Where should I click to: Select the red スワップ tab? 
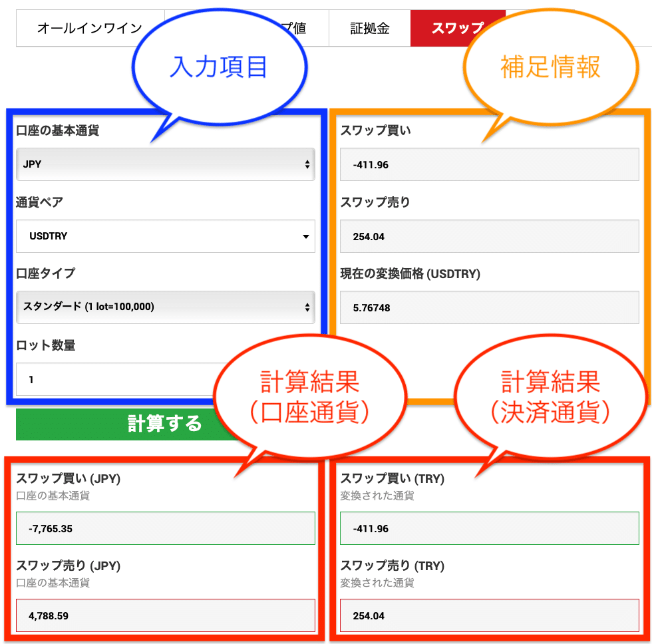458,28
